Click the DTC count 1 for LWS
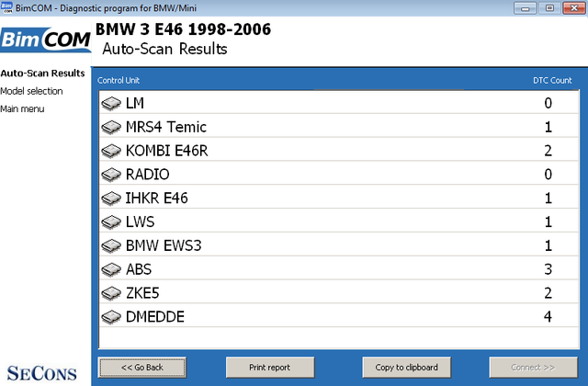Screen dimensions: 588x386 click(x=548, y=222)
